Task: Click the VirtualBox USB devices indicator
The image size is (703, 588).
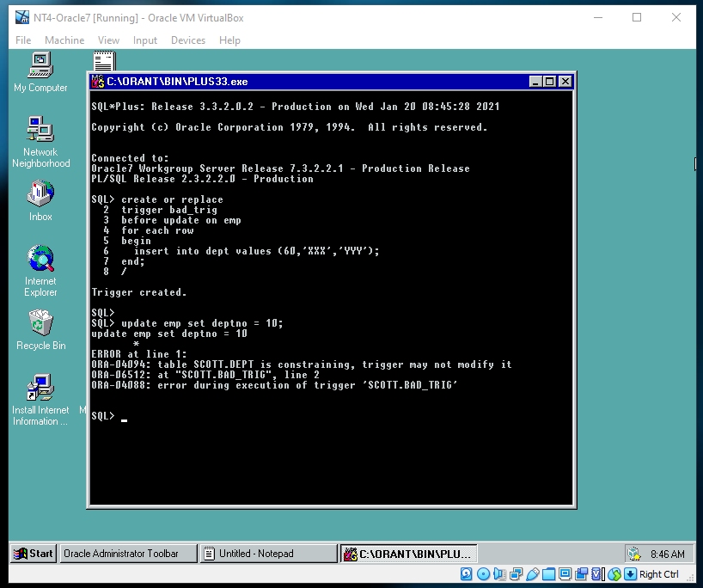Action: [533, 574]
